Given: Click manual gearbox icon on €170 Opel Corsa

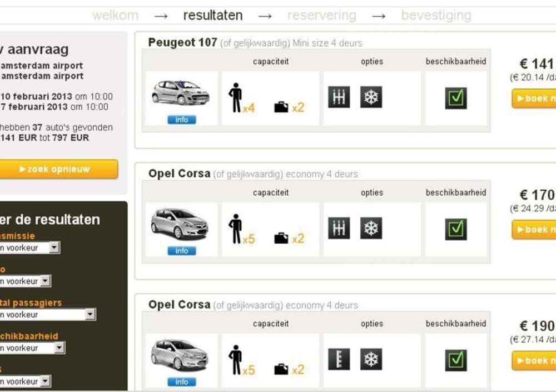Looking at the screenshot, I should tap(339, 229).
